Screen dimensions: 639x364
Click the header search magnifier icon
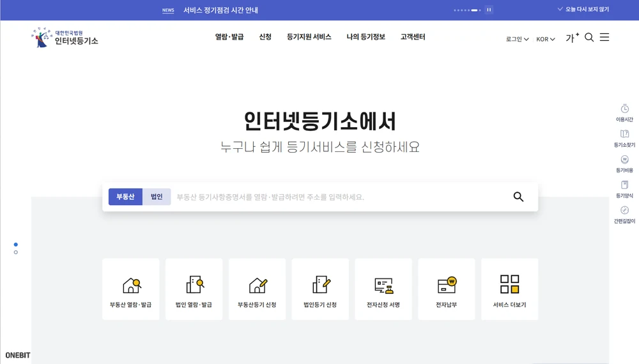pos(589,38)
